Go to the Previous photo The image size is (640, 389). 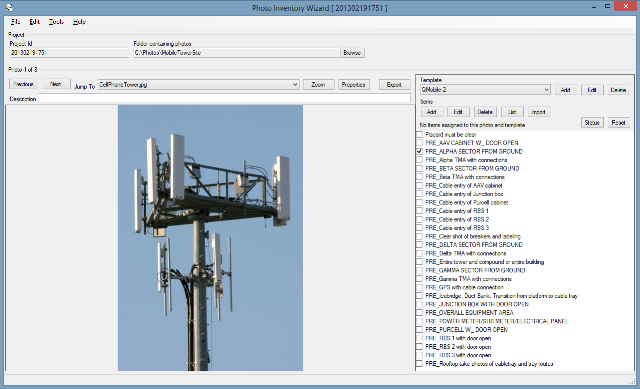click(23, 84)
